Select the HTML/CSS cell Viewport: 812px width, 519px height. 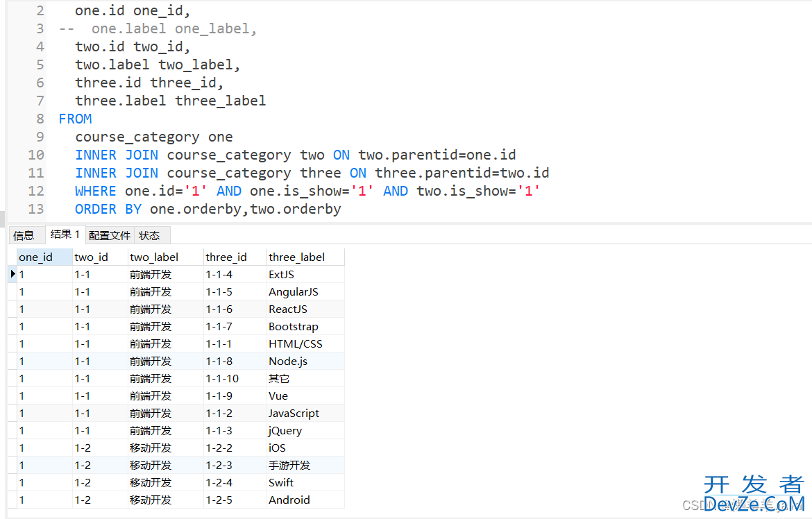[x=305, y=344]
